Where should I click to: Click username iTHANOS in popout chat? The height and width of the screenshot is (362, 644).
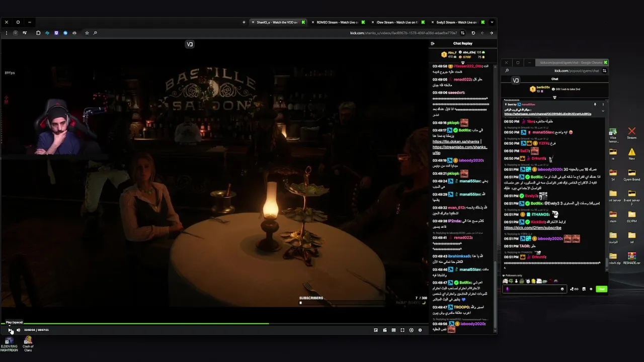pos(541,215)
